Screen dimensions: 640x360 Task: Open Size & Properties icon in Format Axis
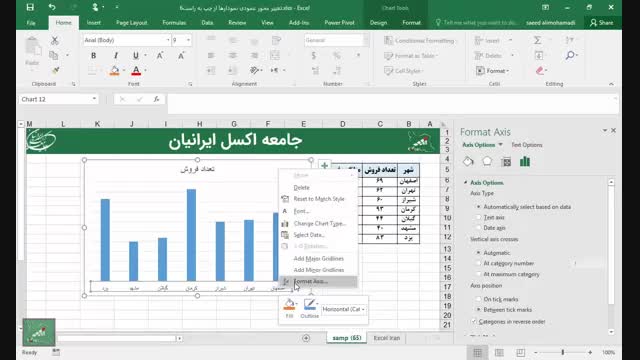point(506,162)
